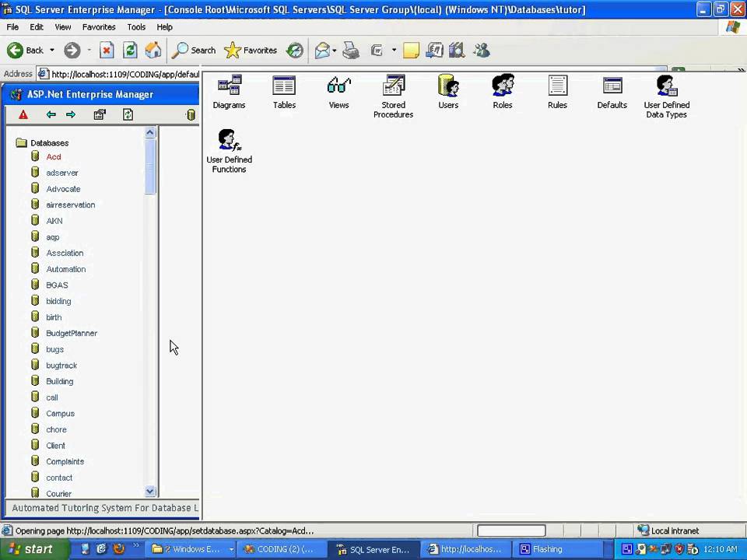Click the Print icon
Viewport: 747px width, 560px height.
click(351, 50)
